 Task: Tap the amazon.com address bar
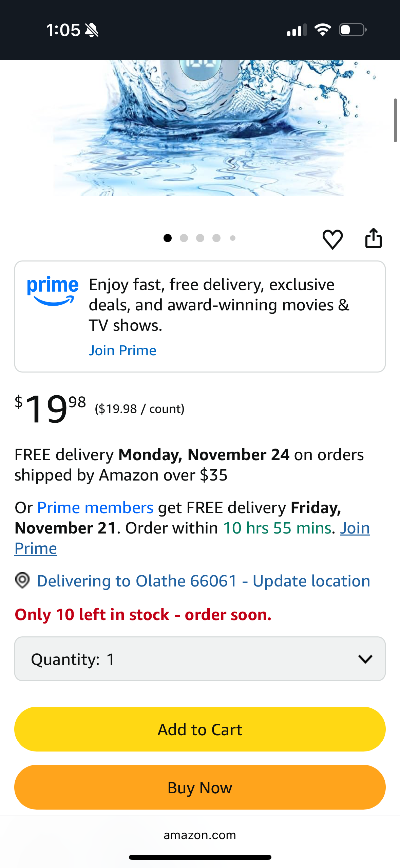(199, 835)
